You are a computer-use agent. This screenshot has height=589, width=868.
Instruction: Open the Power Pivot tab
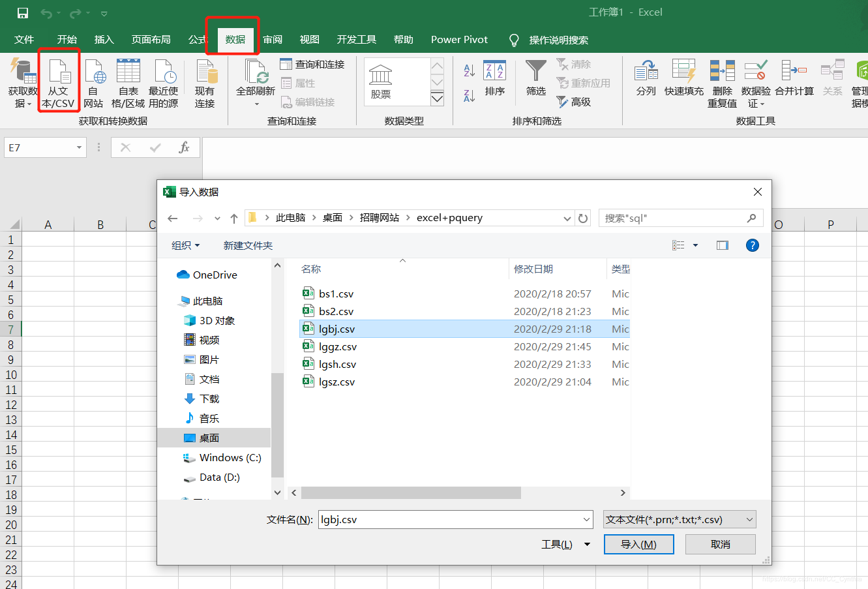coord(459,40)
